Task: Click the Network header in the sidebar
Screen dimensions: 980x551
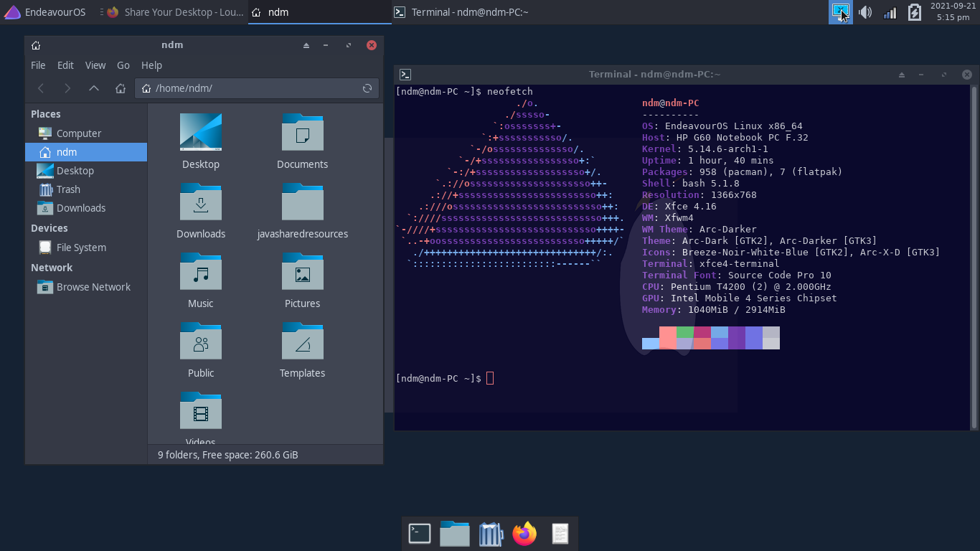Action: (x=52, y=268)
